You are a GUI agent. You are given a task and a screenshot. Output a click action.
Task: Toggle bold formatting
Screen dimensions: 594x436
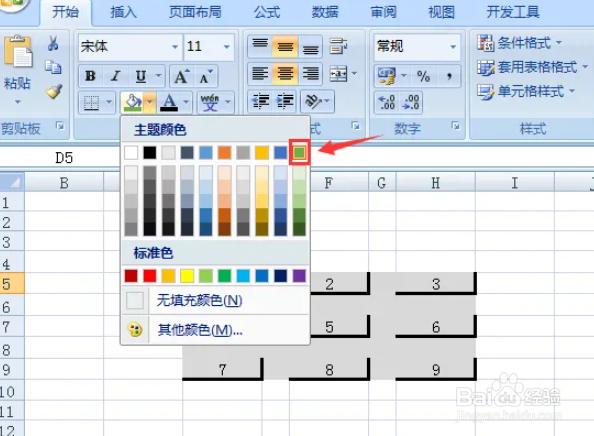tap(90, 76)
